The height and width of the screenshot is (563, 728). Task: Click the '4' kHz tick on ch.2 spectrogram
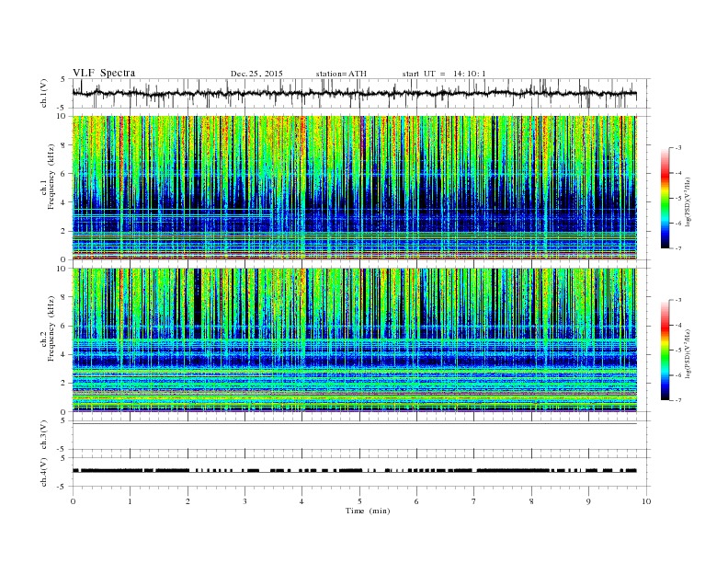click(x=64, y=354)
